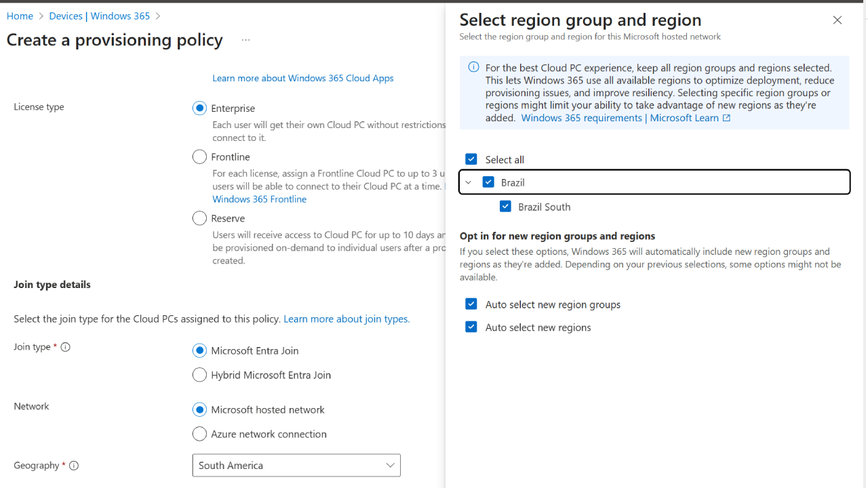Close the Select region group panel
Screen dimensions: 868x488
tap(837, 20)
